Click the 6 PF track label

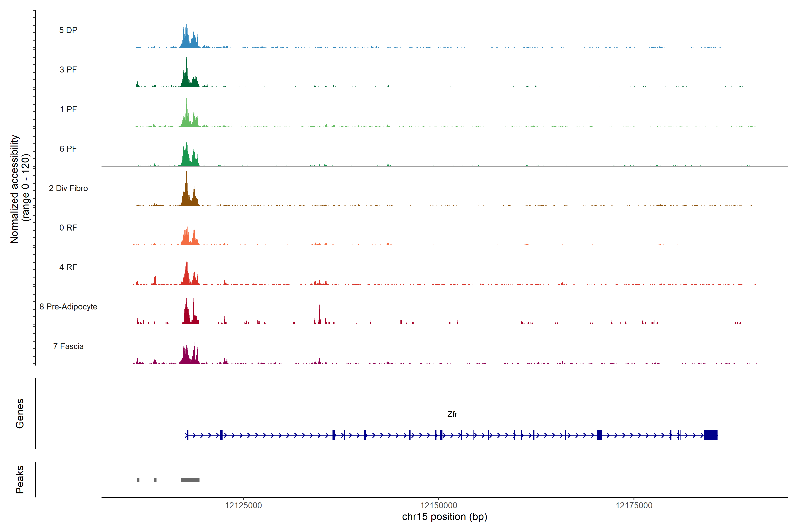pyautogui.click(x=68, y=149)
